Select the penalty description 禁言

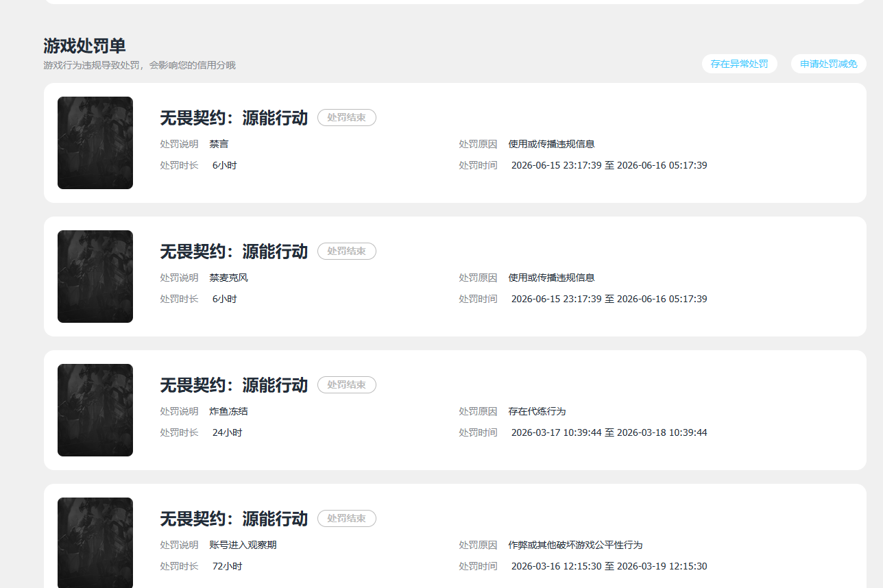tap(219, 144)
